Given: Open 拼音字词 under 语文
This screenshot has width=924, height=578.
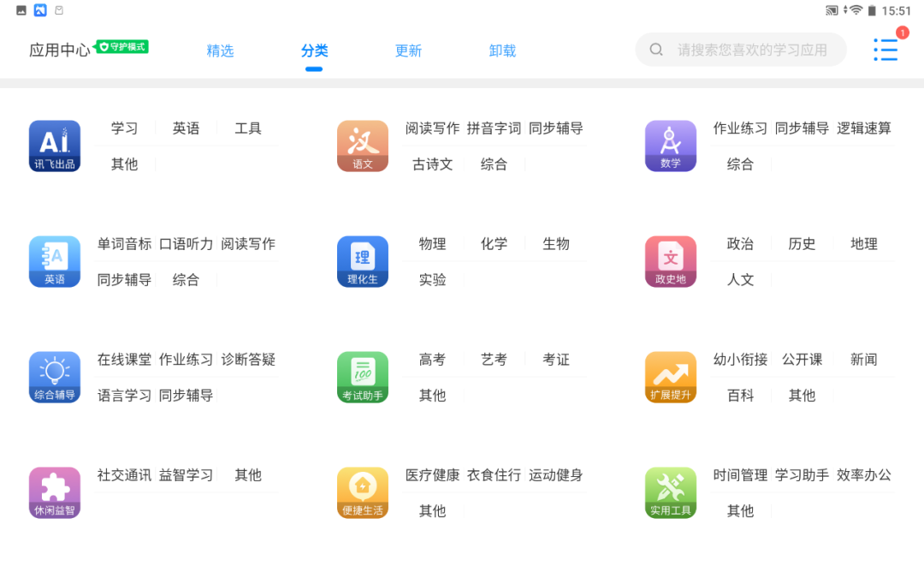Looking at the screenshot, I should [x=494, y=128].
